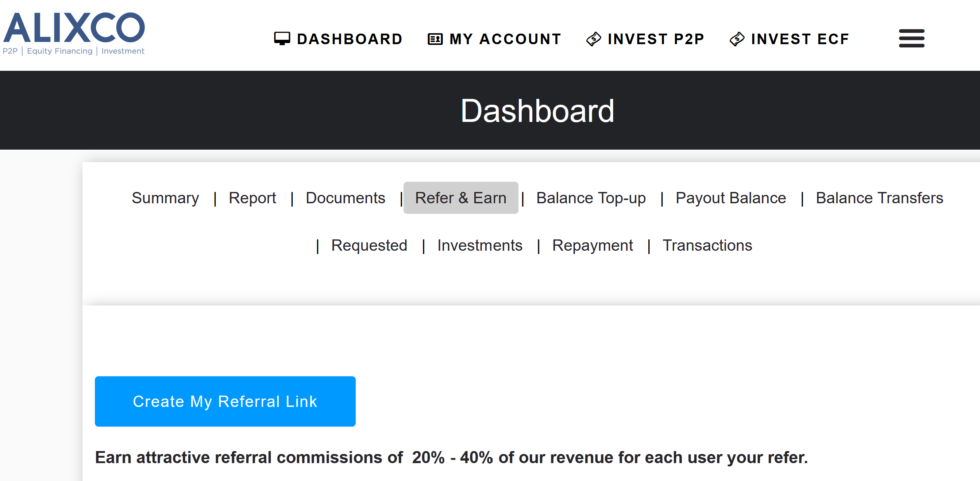Click the My Account ID card icon
Image resolution: width=980 pixels, height=481 pixels.
click(x=435, y=39)
